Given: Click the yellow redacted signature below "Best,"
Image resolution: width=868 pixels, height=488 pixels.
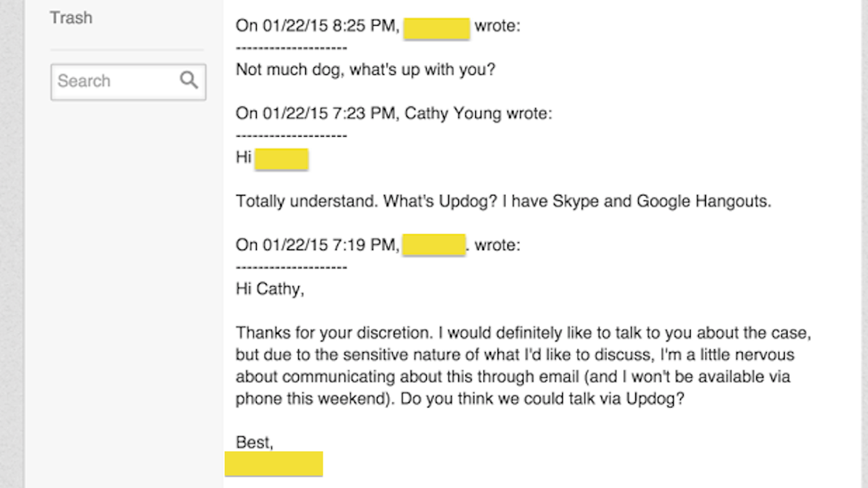Looking at the screenshot, I should tap(273, 463).
